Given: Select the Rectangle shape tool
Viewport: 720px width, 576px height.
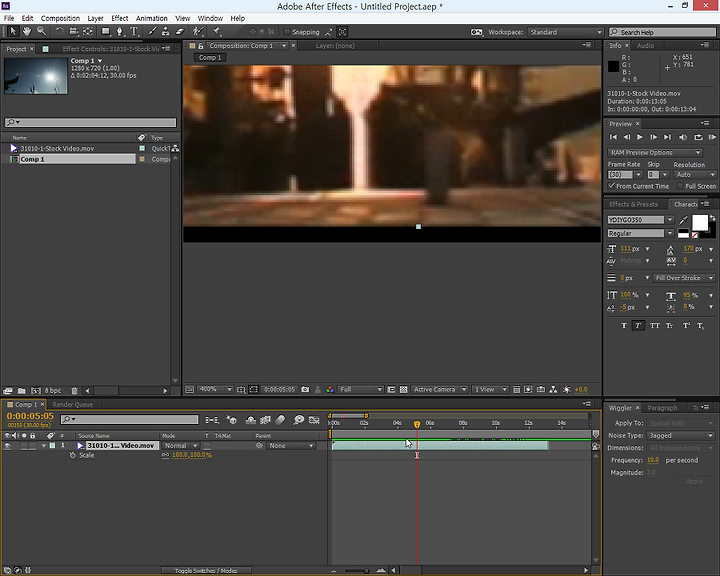Looking at the screenshot, I should tap(106, 32).
